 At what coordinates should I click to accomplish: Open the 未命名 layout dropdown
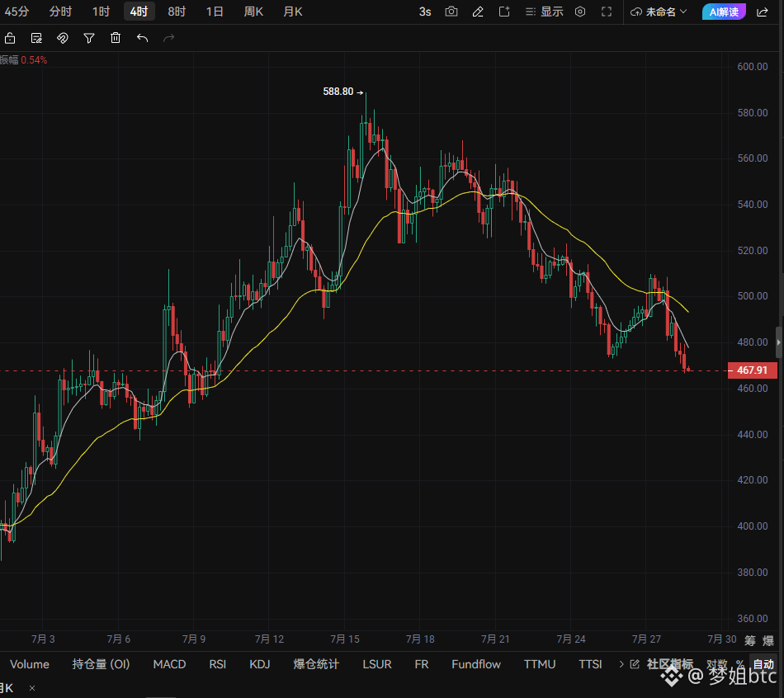(x=666, y=12)
